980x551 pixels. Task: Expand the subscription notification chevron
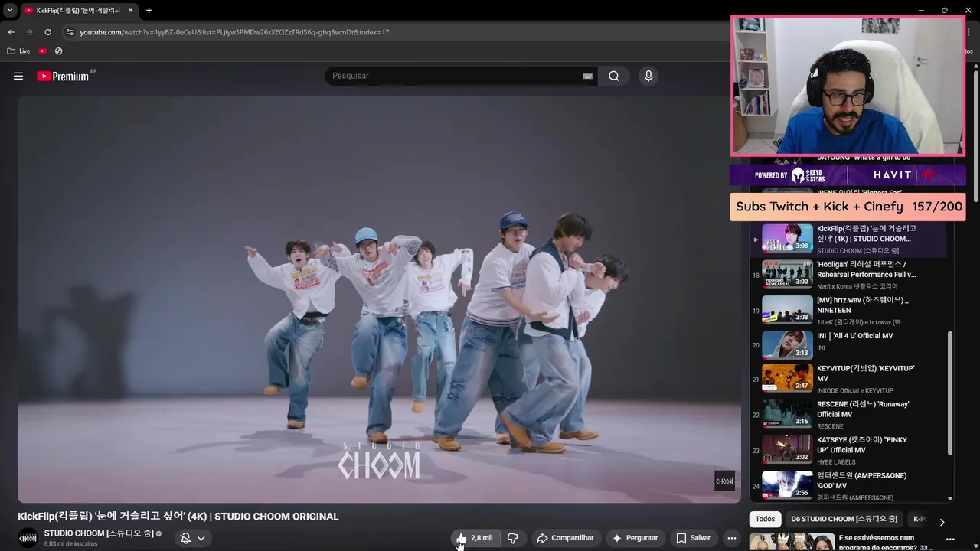(201, 538)
